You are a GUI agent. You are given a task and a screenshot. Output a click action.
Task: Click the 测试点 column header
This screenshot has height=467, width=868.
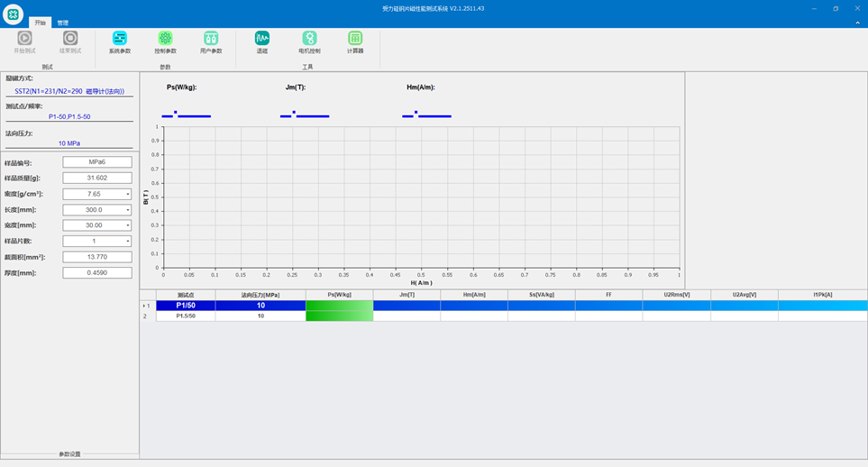click(186, 295)
